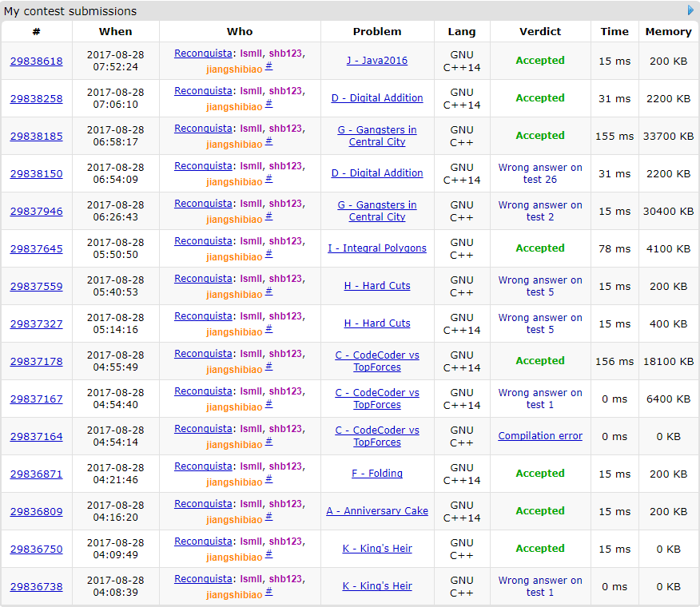The width and height of the screenshot is (700, 607).
Task: Open problem A - Anniversary Cake
Action: tap(377, 511)
